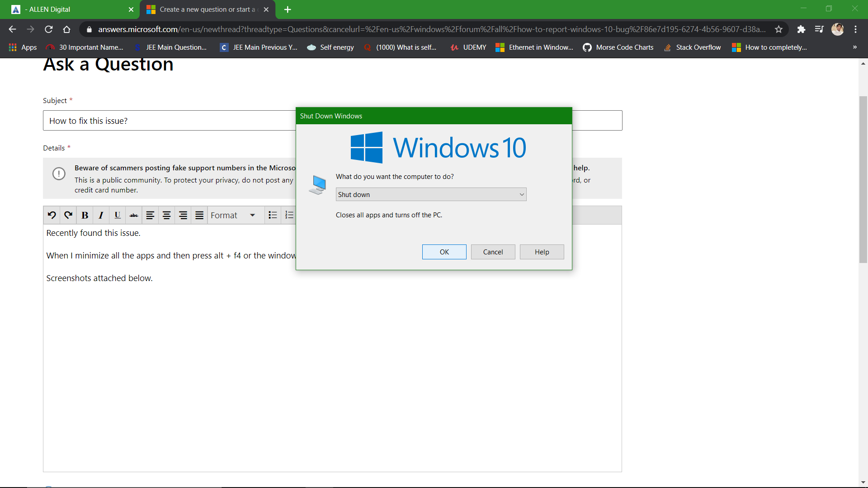Close the Create a new question tab
Viewport: 868px width, 488px height.
click(x=266, y=9)
